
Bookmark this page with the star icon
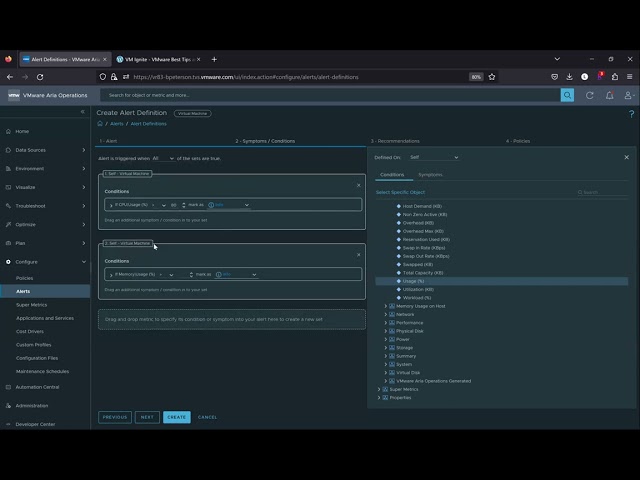pyautogui.click(x=492, y=77)
